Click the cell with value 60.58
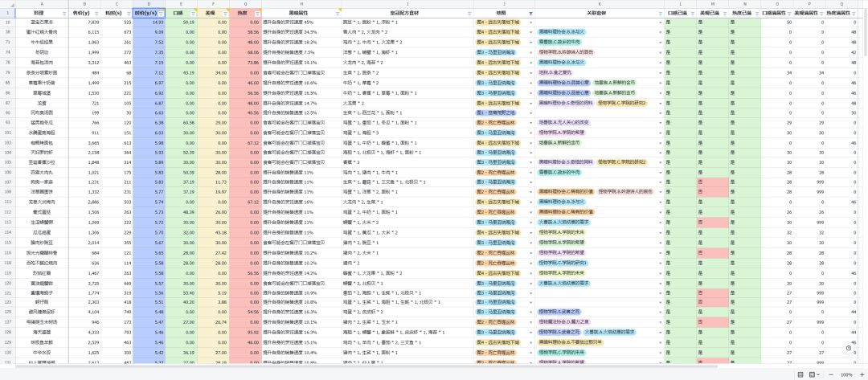The height and width of the screenshot is (380, 868). pyautogui.click(x=181, y=122)
